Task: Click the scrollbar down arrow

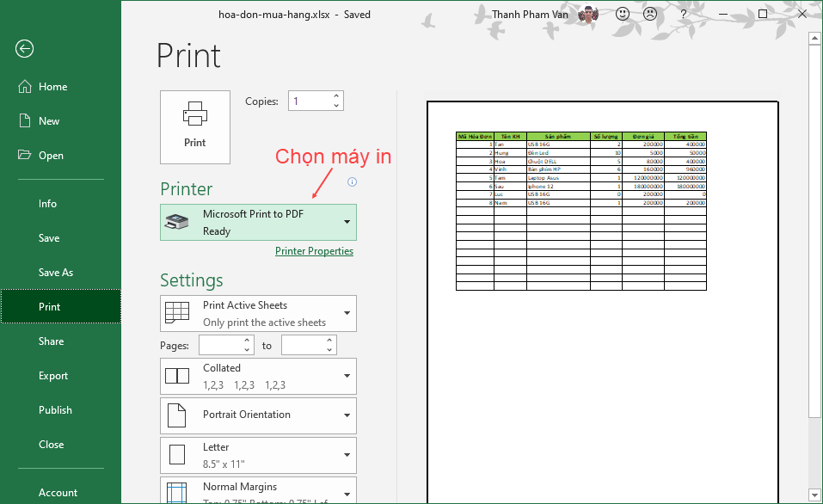Action: (814, 495)
